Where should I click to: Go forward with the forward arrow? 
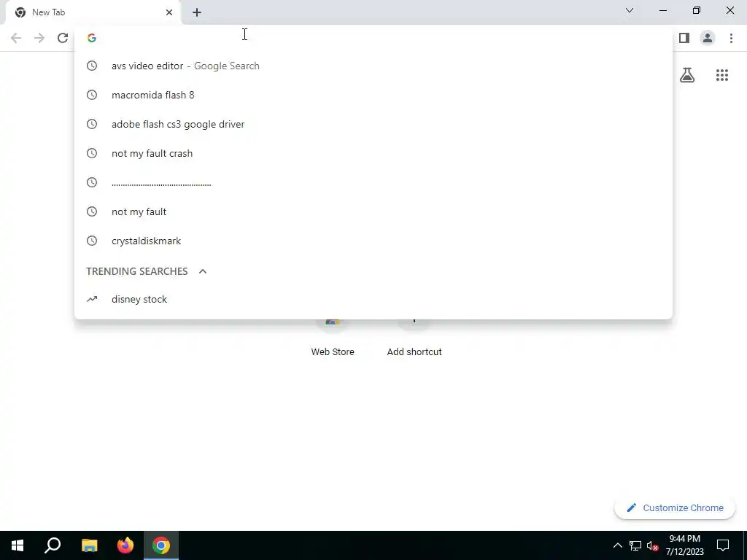[x=39, y=38]
